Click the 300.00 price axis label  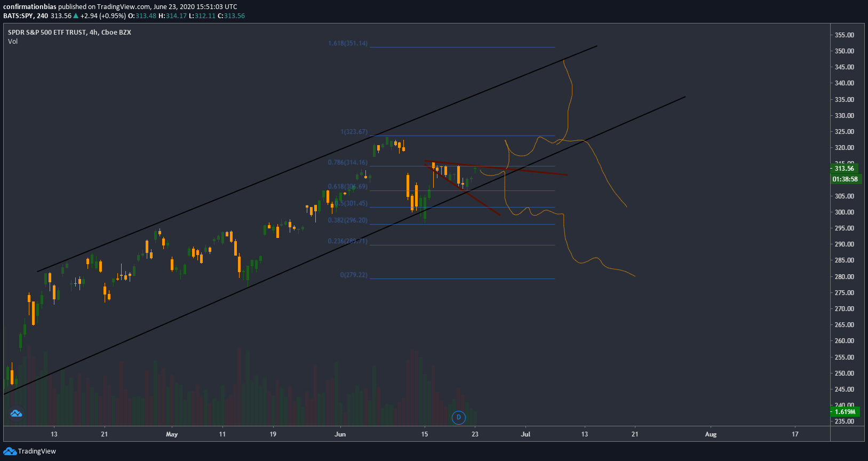(x=845, y=212)
